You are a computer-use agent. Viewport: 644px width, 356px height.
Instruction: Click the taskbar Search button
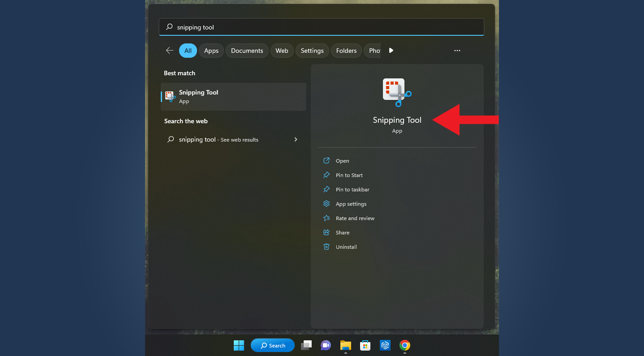(273, 345)
